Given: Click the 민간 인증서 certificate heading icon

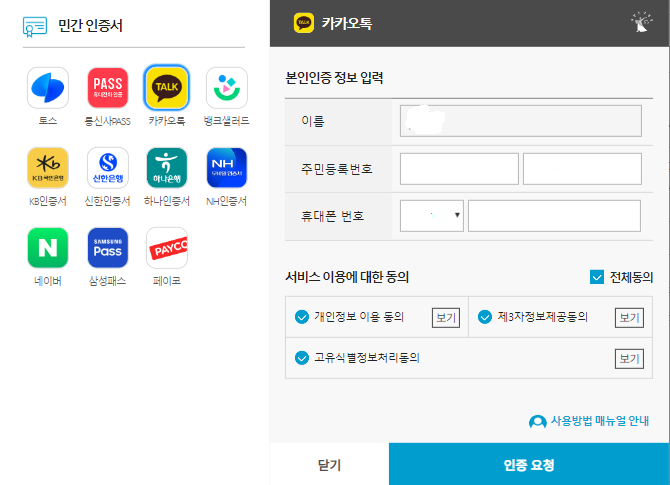Looking at the screenshot, I should click(x=35, y=26).
